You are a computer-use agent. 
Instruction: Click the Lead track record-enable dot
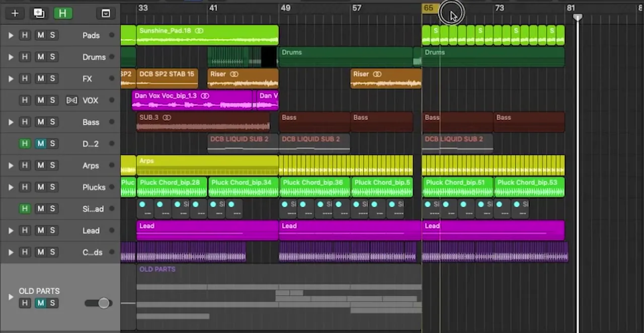tap(112, 230)
